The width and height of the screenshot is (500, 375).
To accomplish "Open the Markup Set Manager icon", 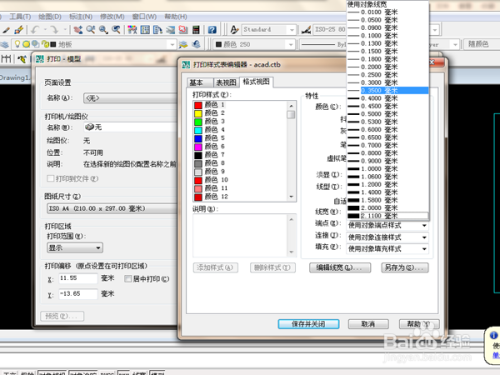I will pos(183,30).
